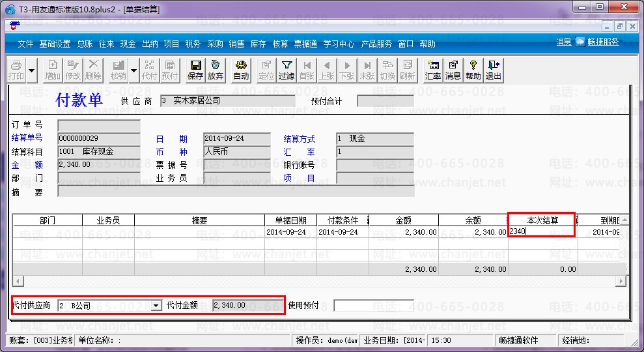
Task: Open 帮助 (Help) from the toolbar
Action: coord(473,70)
